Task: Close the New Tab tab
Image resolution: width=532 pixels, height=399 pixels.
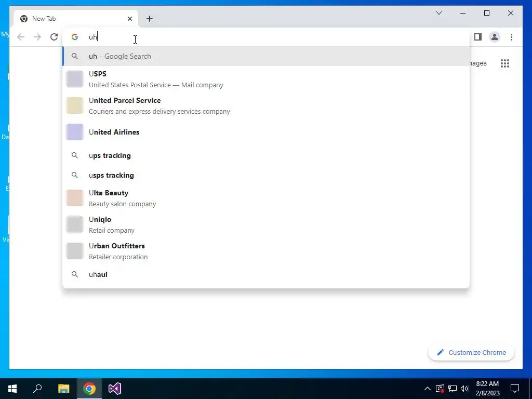Action: coord(129,19)
